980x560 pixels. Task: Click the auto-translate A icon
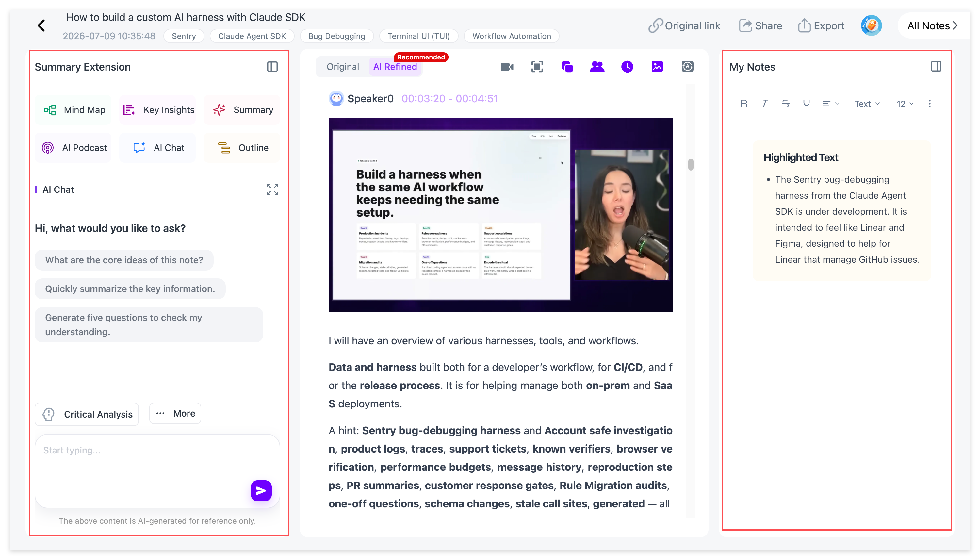pyautogui.click(x=687, y=67)
